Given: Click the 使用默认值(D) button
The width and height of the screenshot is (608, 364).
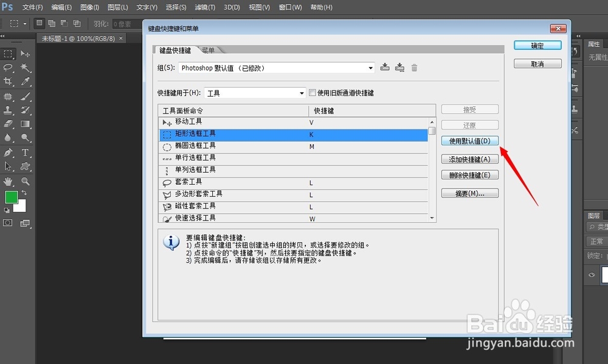Looking at the screenshot, I should [x=469, y=140].
